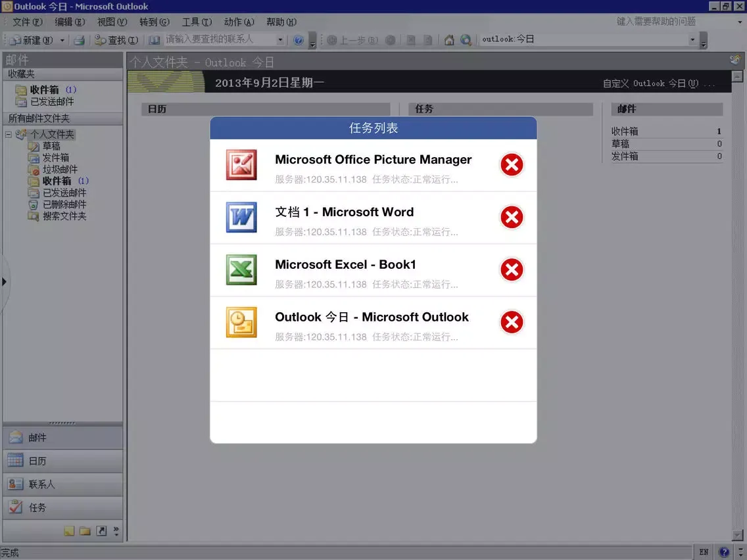747x560 pixels.
Task: Open the 工具 menu
Action: tap(197, 22)
